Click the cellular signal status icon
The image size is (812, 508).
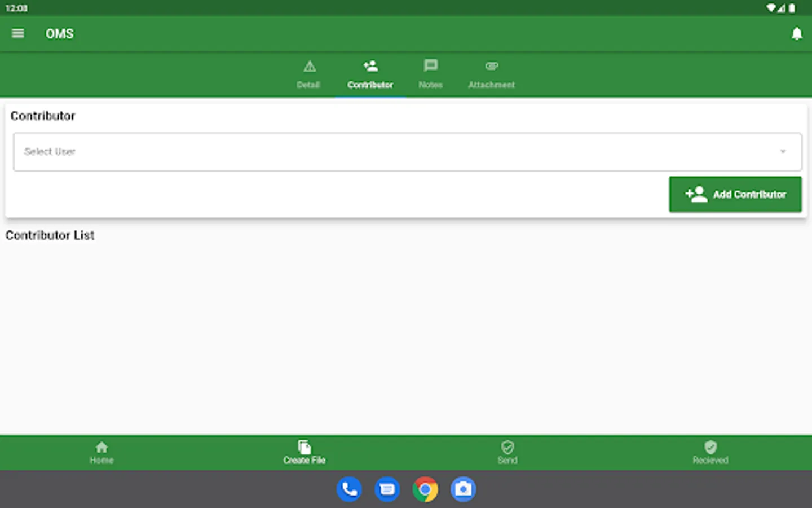[781, 8]
